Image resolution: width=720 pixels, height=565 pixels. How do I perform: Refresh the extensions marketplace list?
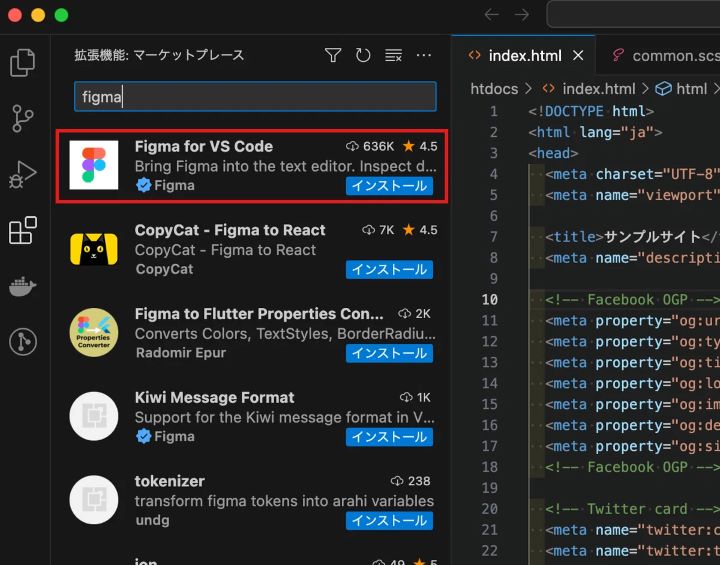(363, 55)
